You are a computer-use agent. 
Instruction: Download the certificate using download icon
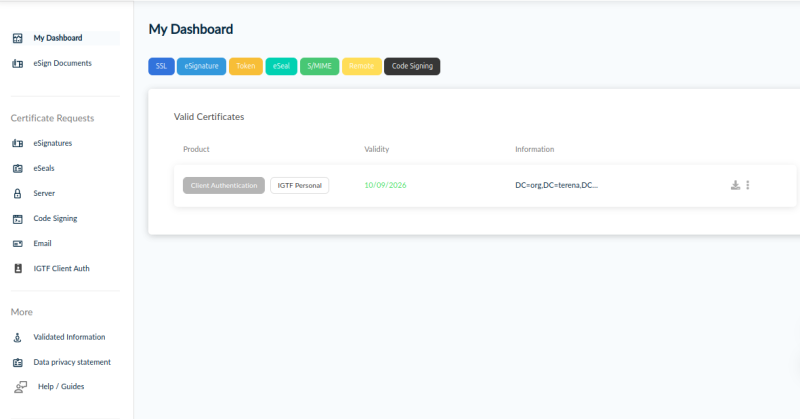735,185
